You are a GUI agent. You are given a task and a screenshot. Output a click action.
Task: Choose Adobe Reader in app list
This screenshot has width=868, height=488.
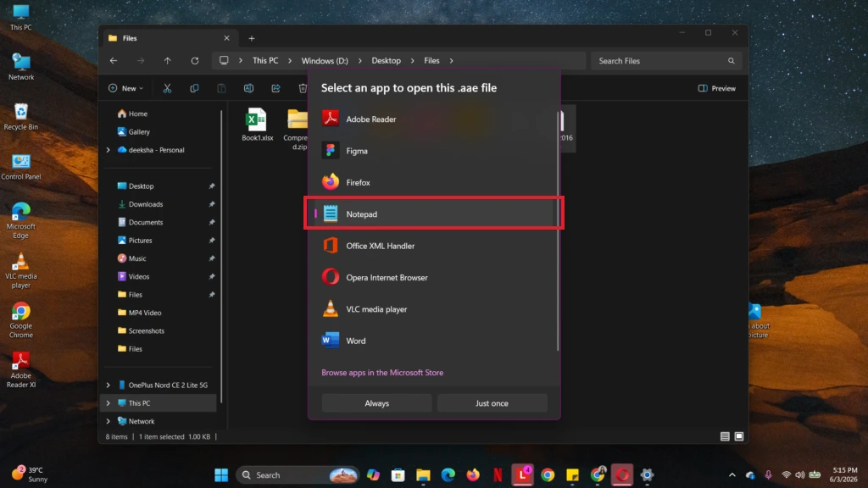(x=433, y=119)
